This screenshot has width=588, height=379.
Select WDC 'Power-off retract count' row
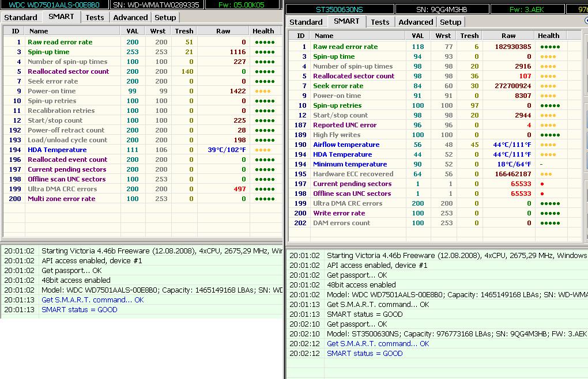point(142,130)
